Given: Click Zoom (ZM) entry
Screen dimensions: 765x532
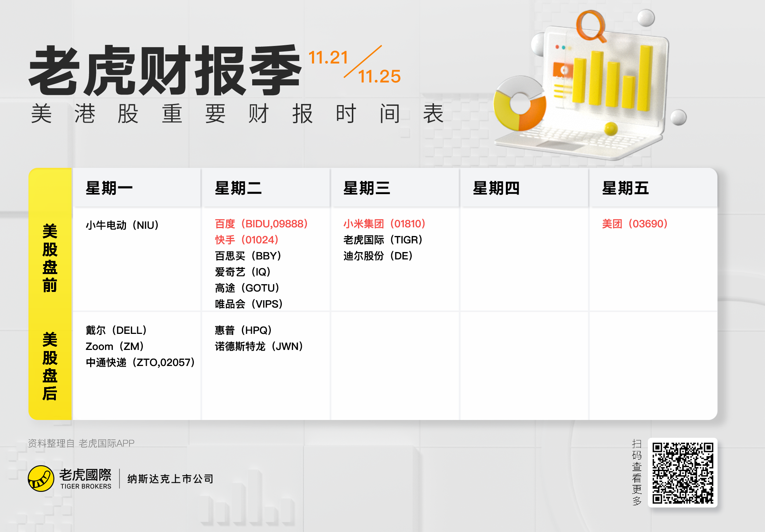Looking at the screenshot, I should [x=115, y=346].
